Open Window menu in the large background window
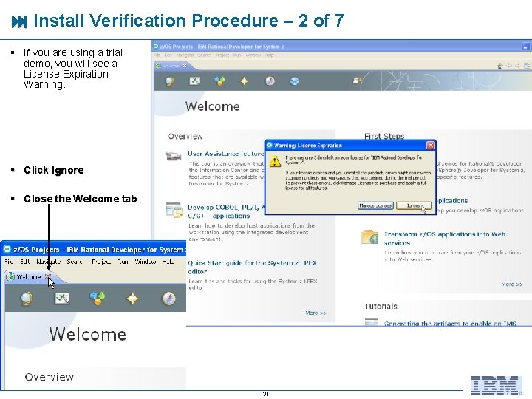532x399 pixels. [x=253, y=55]
